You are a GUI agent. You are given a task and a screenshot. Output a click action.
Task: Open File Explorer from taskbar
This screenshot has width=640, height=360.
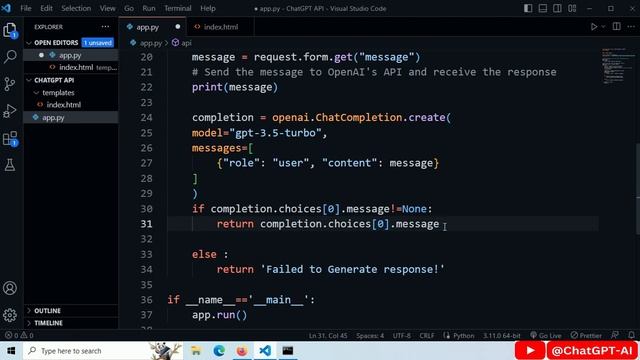[196, 351]
